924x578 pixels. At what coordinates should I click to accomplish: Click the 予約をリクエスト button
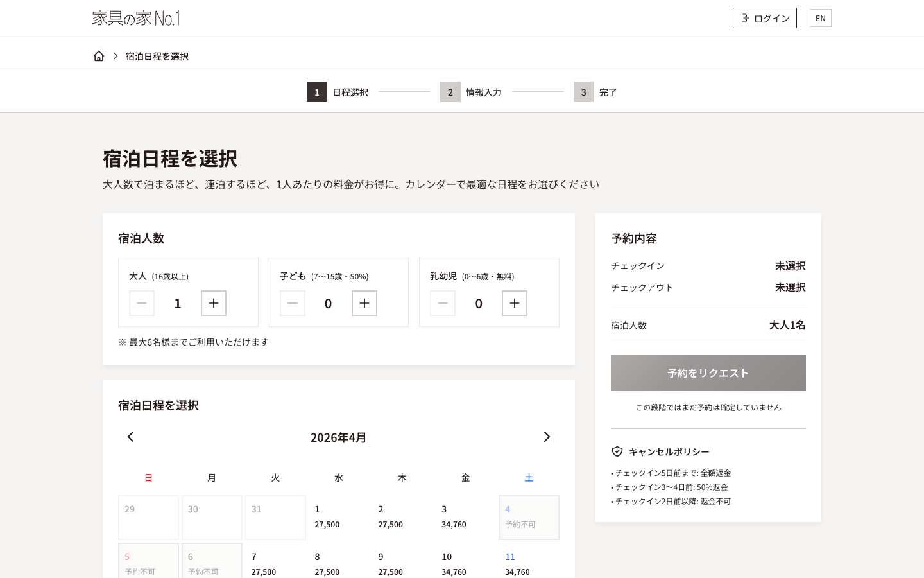tap(708, 373)
